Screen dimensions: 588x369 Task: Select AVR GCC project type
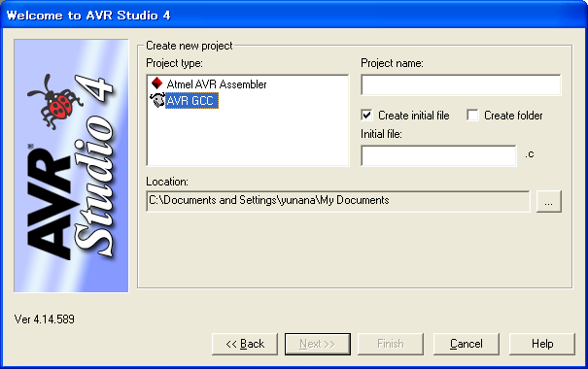point(191,100)
